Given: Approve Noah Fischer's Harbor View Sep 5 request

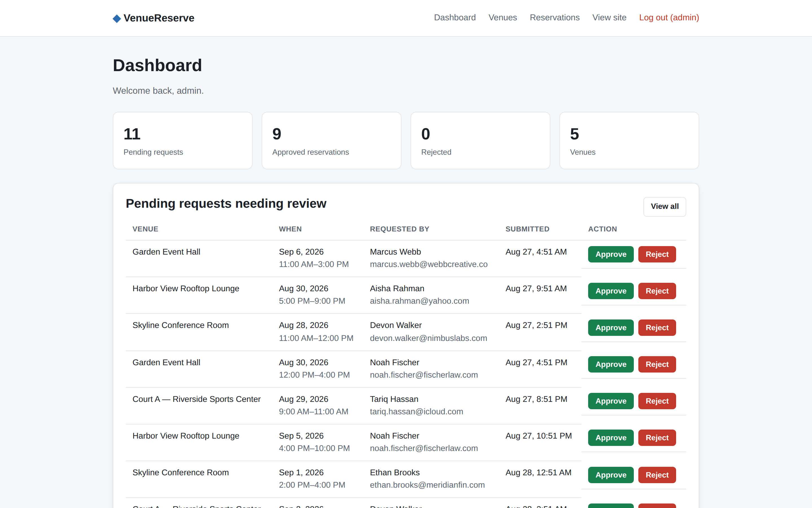Looking at the screenshot, I should click(611, 438).
